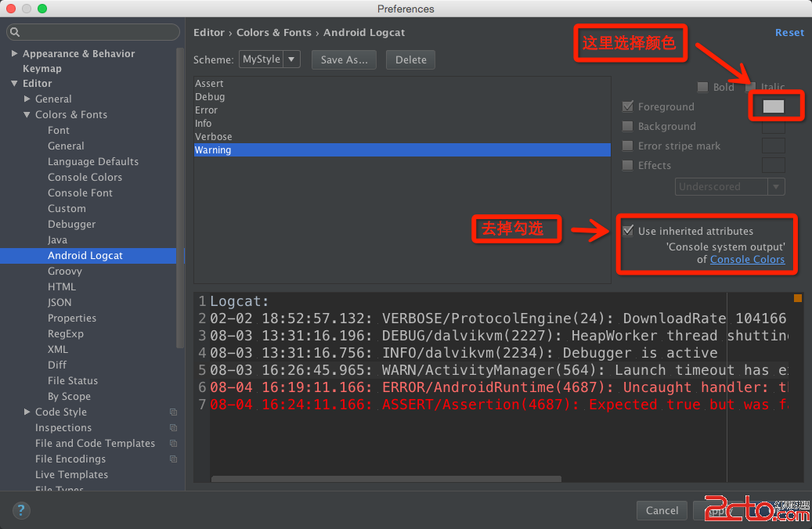Image resolution: width=812 pixels, height=529 pixels.
Task: Click the ERROR line in the preview
Action: [x=499, y=387]
